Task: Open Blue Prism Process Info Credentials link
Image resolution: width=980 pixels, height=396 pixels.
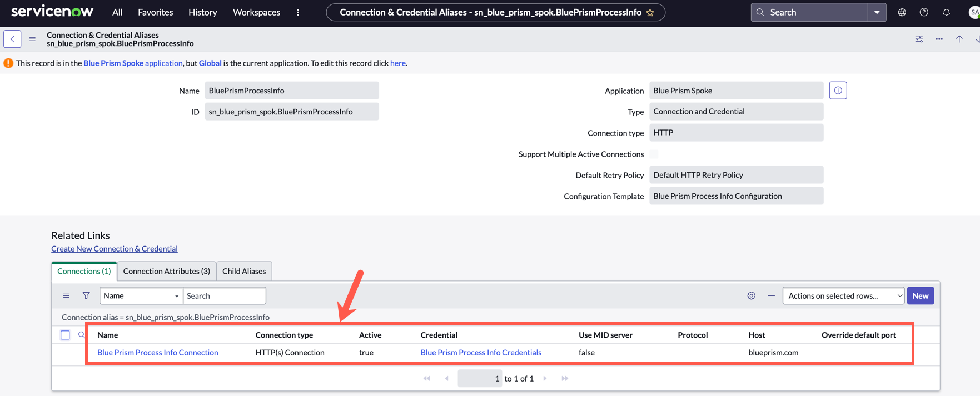Action: coord(481,353)
